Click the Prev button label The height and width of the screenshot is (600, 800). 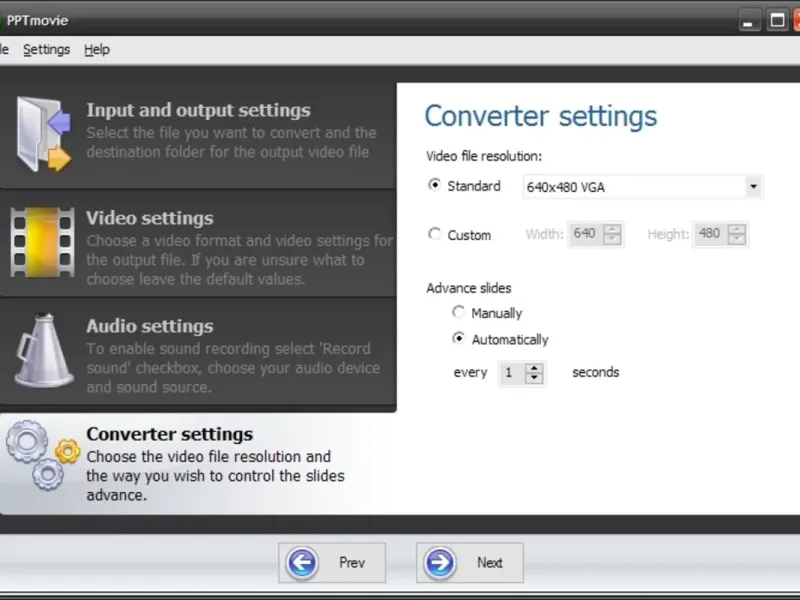(x=352, y=563)
